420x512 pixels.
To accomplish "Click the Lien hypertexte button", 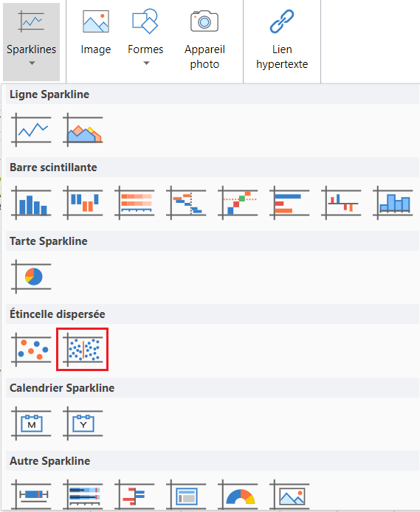I will point(282,40).
